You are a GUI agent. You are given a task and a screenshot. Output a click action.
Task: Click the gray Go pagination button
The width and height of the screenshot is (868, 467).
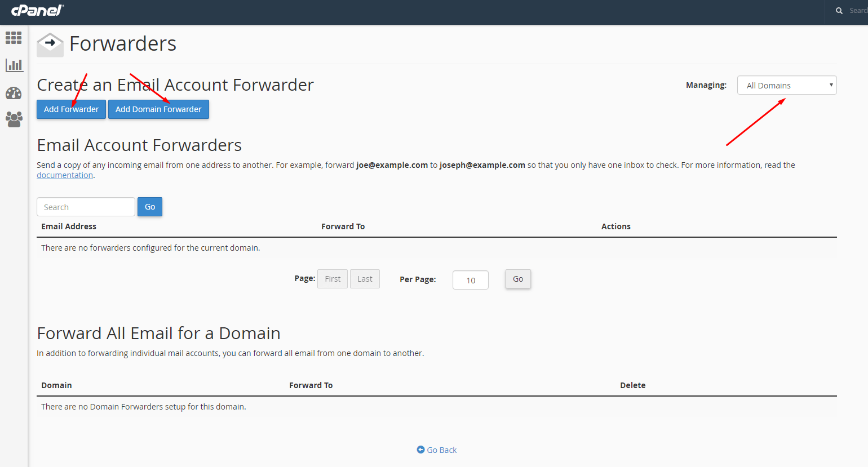coord(518,279)
